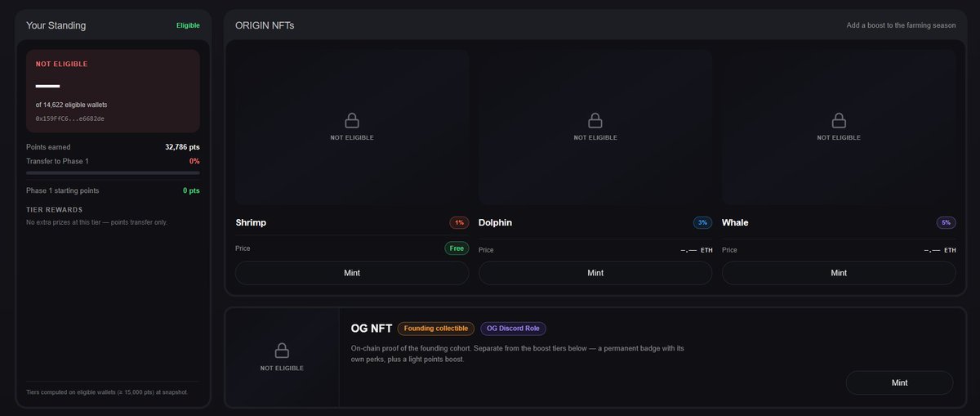Click wallet address 0x159FfC6...e6682de
980x416 pixels.
69,119
